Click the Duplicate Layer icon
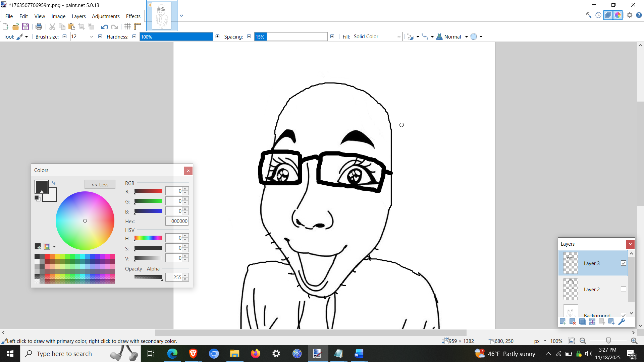 pos(583,322)
